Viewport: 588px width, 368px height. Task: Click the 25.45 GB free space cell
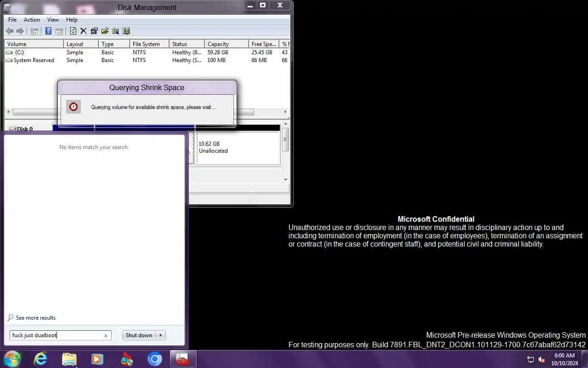click(x=262, y=52)
